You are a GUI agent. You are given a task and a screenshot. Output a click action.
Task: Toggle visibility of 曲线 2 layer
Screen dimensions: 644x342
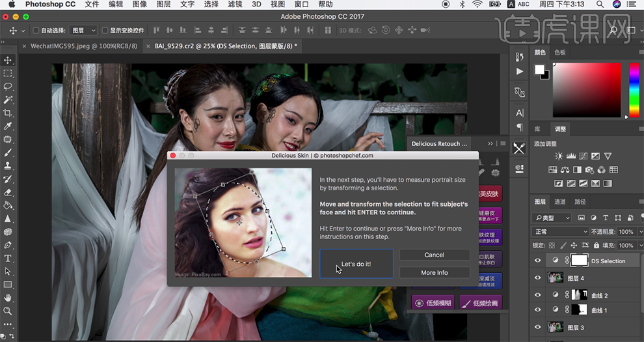[537, 295]
